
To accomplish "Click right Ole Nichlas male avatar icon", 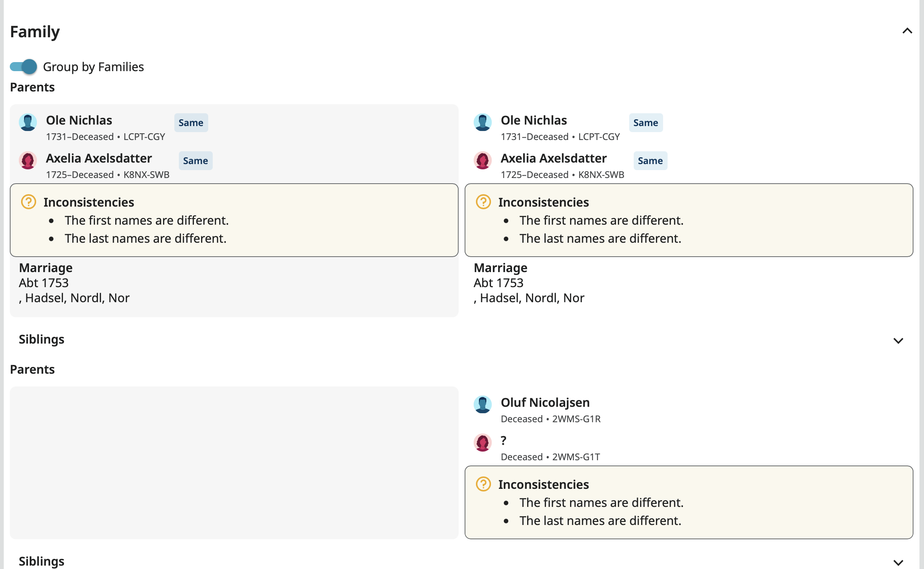I will tap(482, 122).
